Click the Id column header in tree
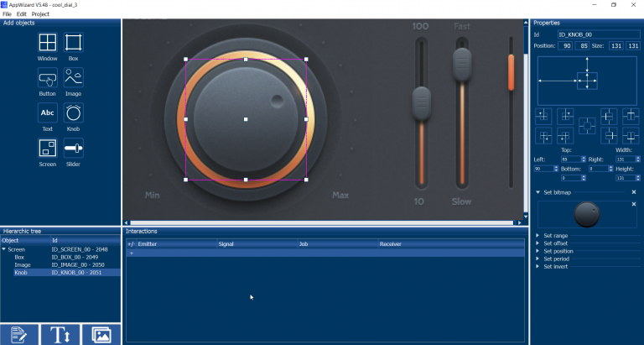 pos(86,241)
